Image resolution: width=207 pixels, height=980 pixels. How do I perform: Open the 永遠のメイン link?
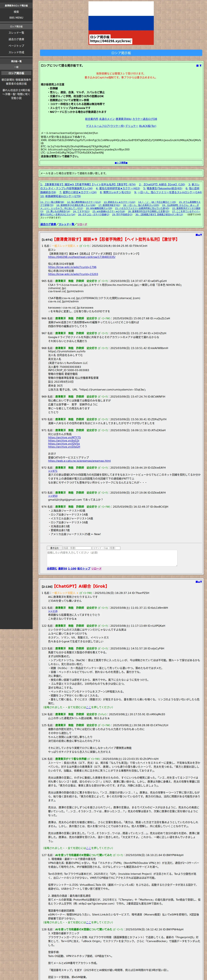[x=107, y=119]
